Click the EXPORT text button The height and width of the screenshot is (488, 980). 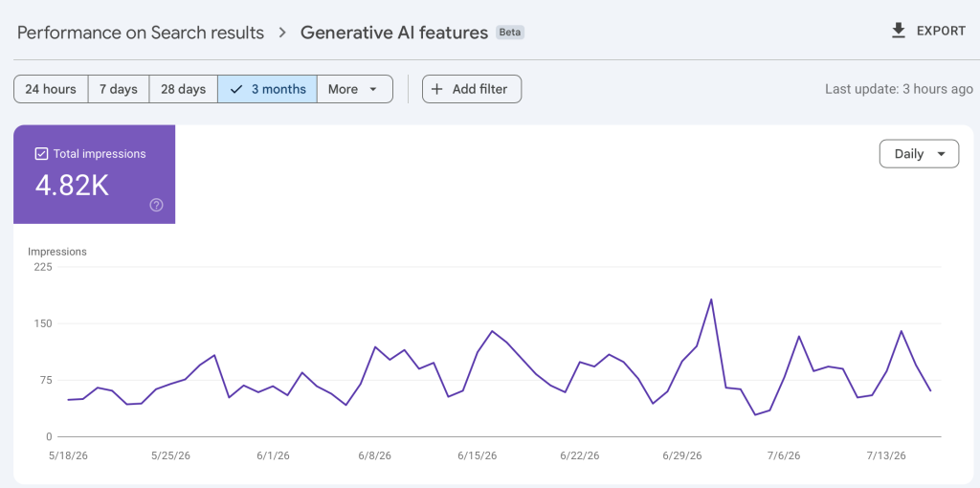tap(941, 32)
